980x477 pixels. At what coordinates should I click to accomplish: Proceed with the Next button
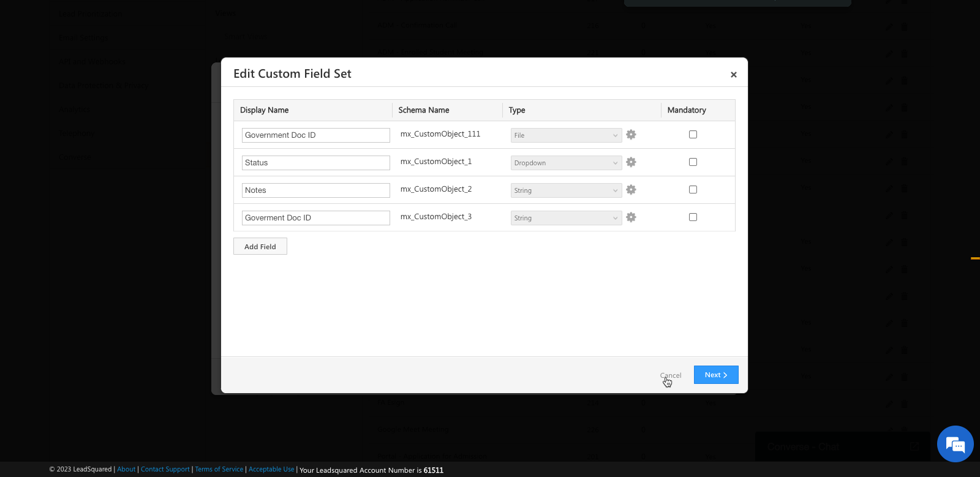(715, 375)
